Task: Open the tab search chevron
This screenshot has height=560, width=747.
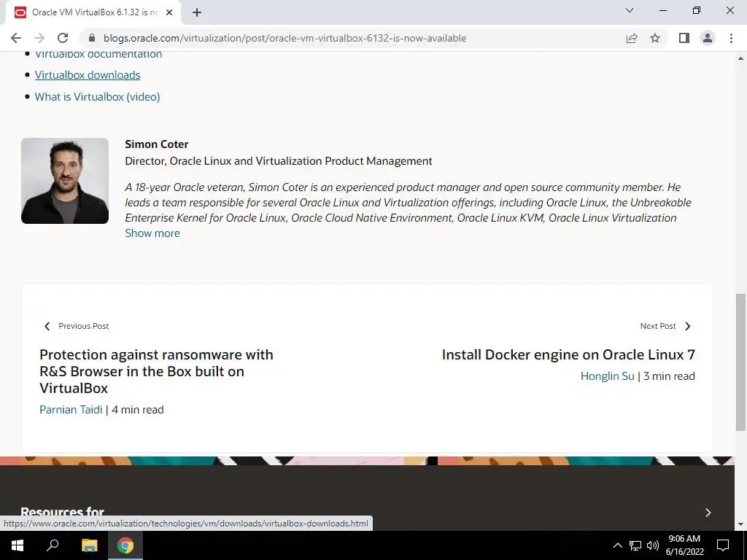Action: (x=630, y=10)
